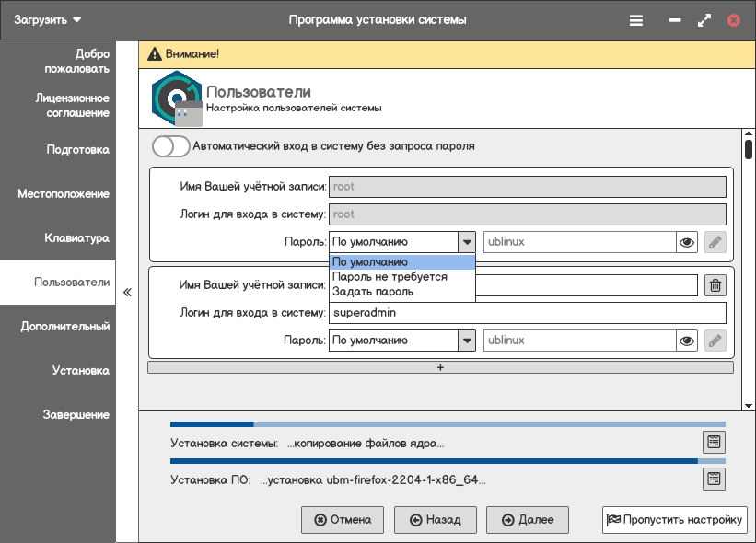The width and height of the screenshot is (756, 543).
Task: Click edit pencil next to superadmin password
Action: [715, 341]
